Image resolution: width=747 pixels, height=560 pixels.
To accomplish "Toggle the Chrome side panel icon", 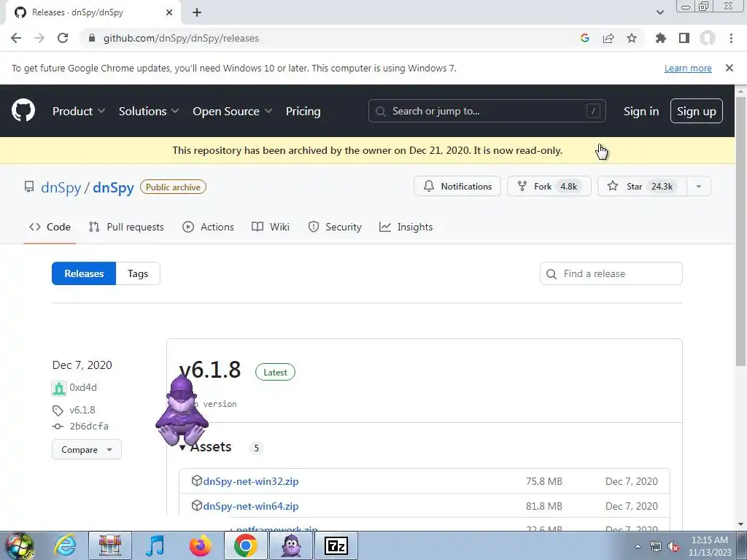I will click(x=684, y=38).
